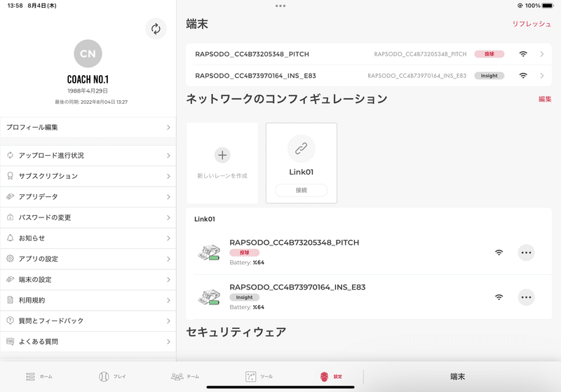The image size is (561, 392).
Task: Open お知らせ notifications row
Action: (88, 238)
